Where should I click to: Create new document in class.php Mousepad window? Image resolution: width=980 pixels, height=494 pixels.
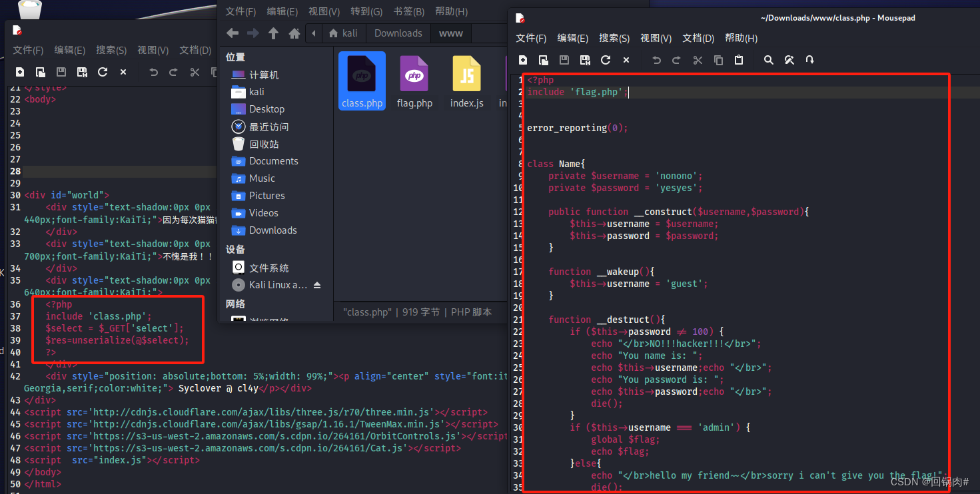[523, 60]
